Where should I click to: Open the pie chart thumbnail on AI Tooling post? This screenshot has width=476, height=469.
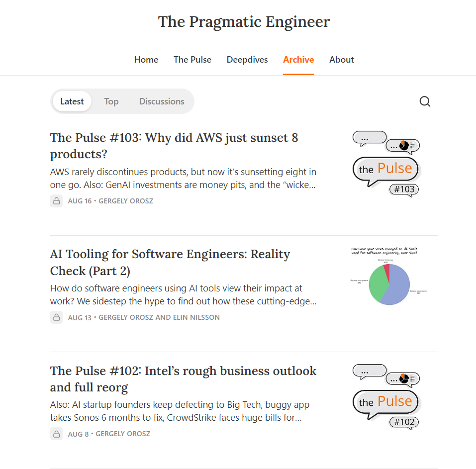pos(389,277)
